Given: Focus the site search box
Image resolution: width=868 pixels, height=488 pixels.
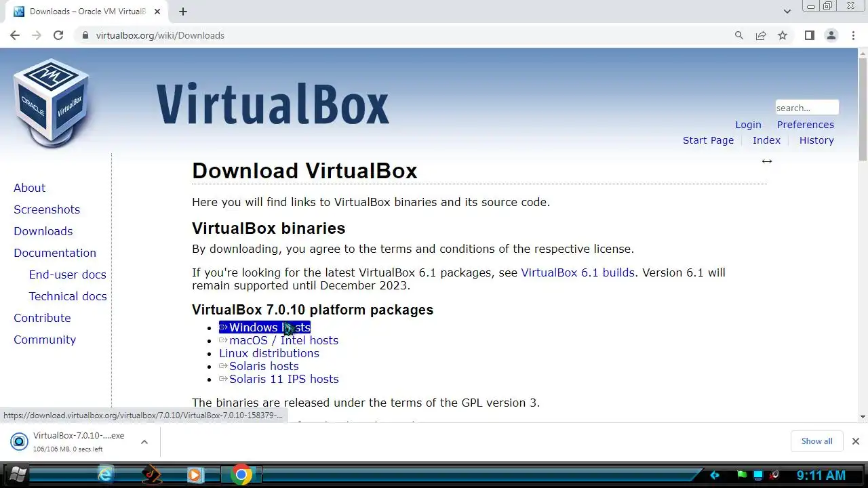Looking at the screenshot, I should click(x=807, y=108).
